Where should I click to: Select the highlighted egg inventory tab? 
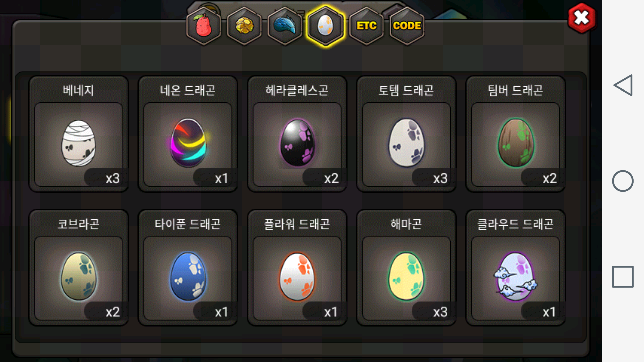click(326, 26)
